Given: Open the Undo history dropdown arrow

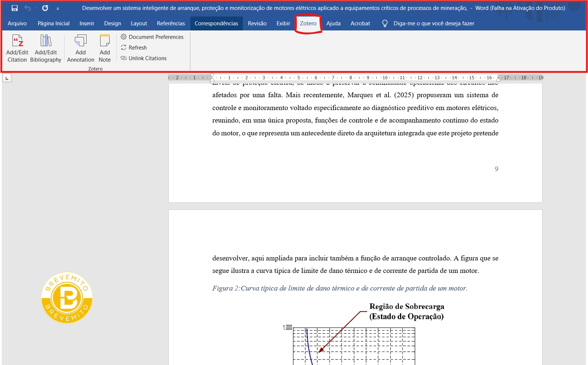Looking at the screenshot, I should tap(36, 8).
